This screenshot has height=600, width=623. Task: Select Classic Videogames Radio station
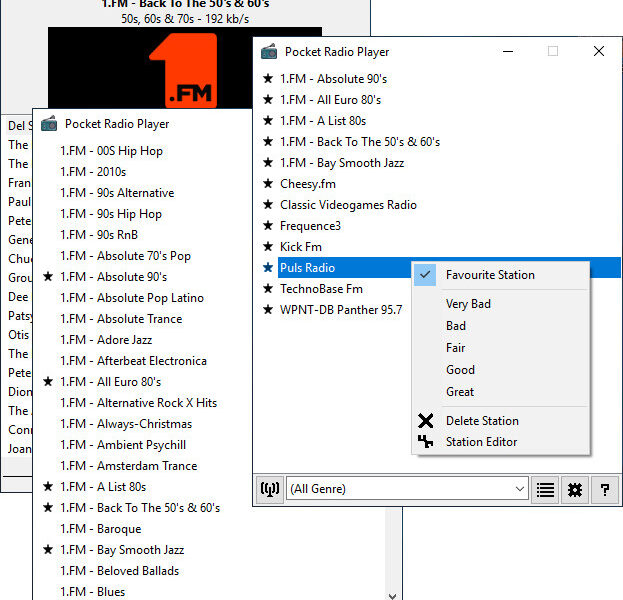[348, 205]
